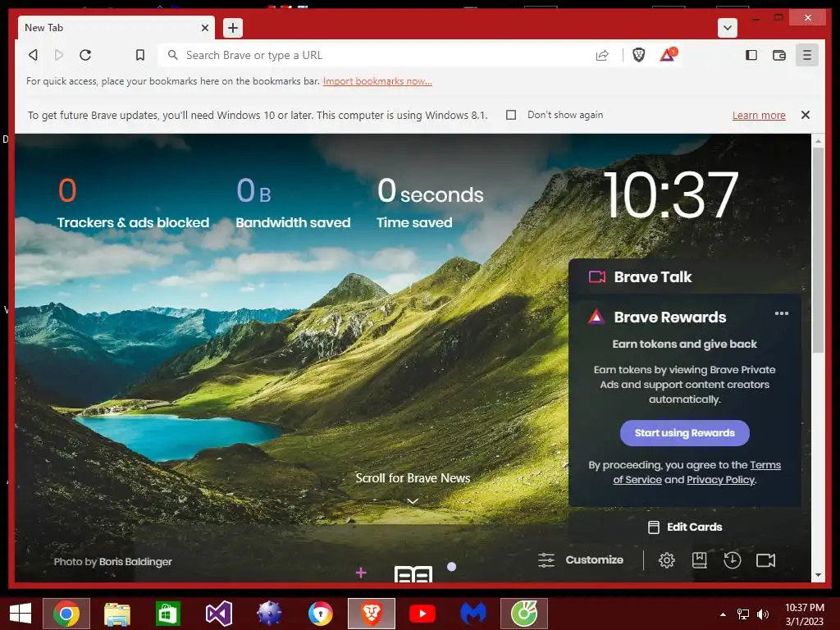The width and height of the screenshot is (840, 630).
Task: Close the New Tab tab
Action: pyautogui.click(x=204, y=28)
